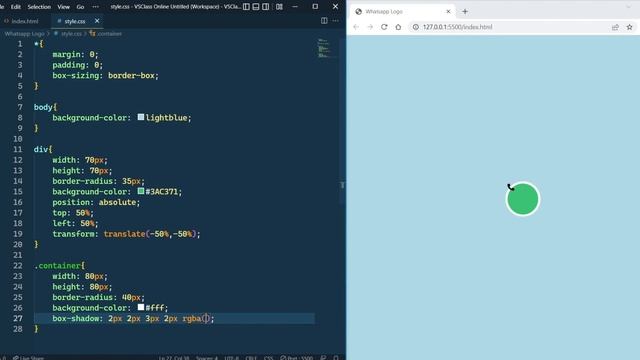Select CSS language mode in status bar

(268, 358)
